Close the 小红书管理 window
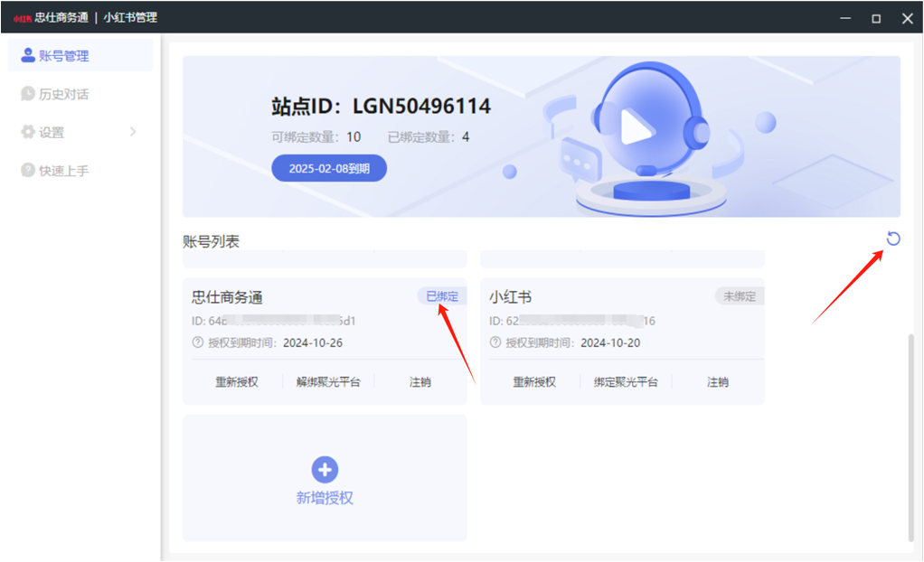924x562 pixels. tap(908, 18)
